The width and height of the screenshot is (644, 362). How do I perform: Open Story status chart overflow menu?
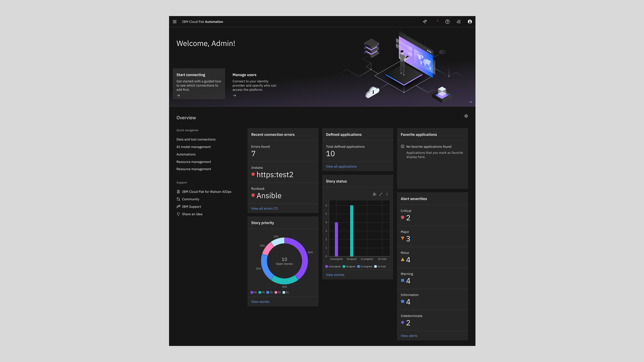click(387, 194)
